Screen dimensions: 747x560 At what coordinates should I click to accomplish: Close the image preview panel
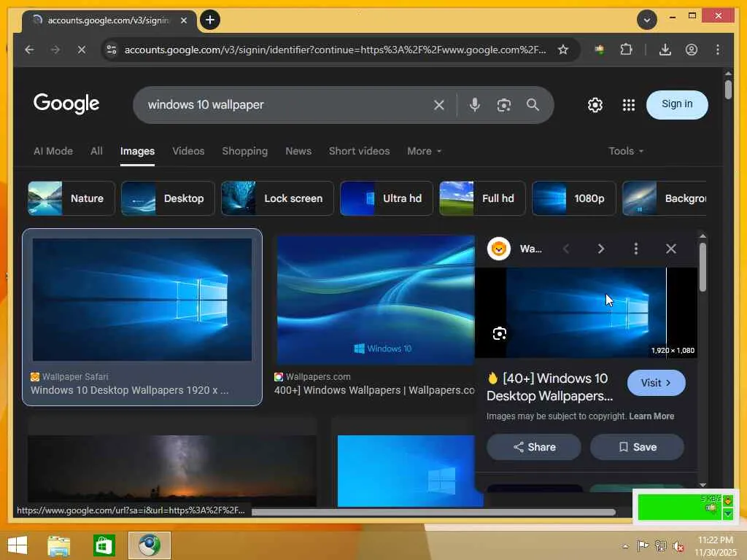[x=671, y=249]
